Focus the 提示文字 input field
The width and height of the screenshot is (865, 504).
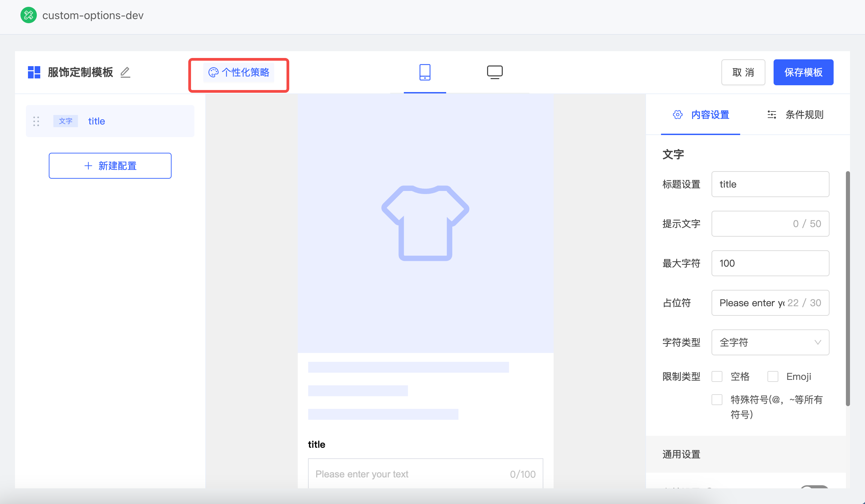click(770, 224)
